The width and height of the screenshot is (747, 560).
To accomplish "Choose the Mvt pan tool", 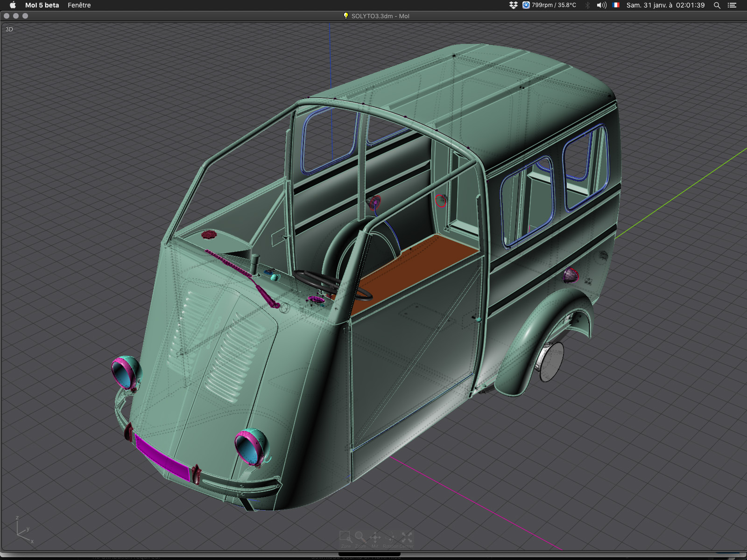I will coord(375,538).
